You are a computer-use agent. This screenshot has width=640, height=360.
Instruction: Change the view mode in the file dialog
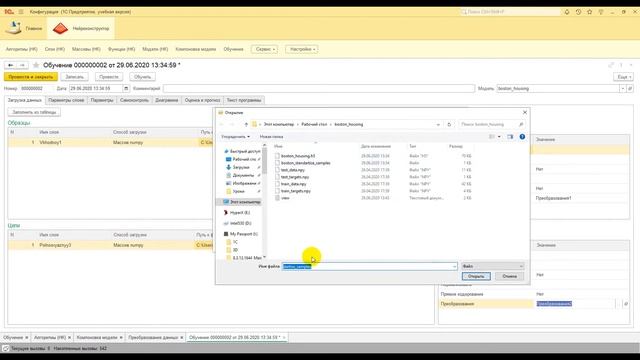[492, 137]
